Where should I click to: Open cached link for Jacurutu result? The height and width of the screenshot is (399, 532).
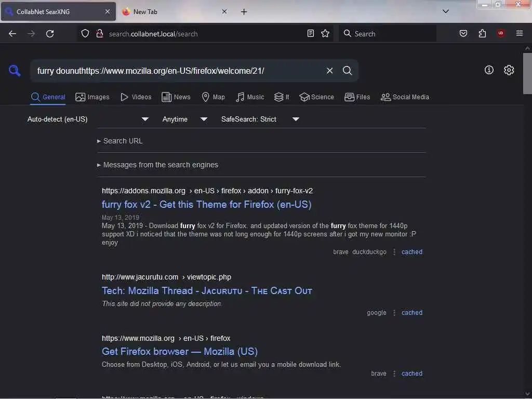point(412,312)
